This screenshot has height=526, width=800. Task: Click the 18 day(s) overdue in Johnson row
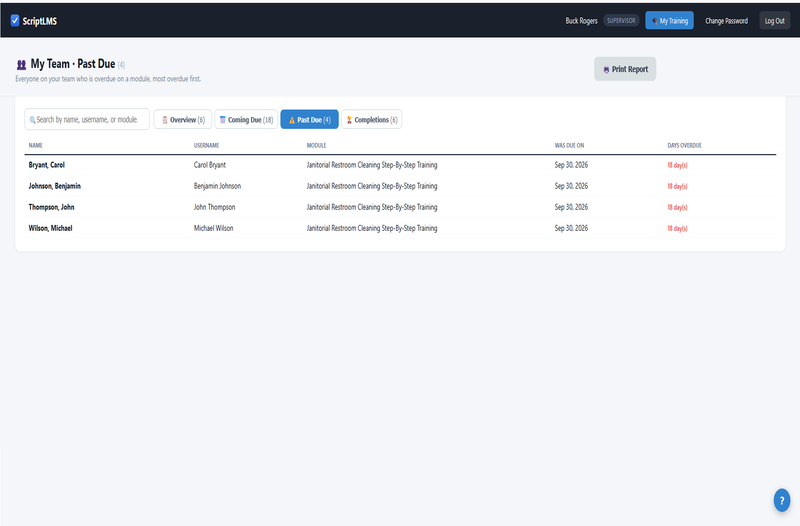[678, 186]
